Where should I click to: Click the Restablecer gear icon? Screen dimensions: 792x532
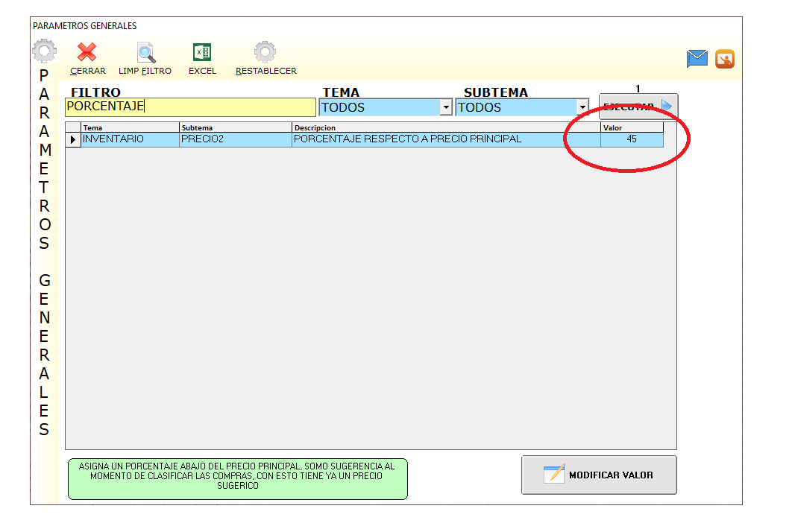[x=265, y=53]
